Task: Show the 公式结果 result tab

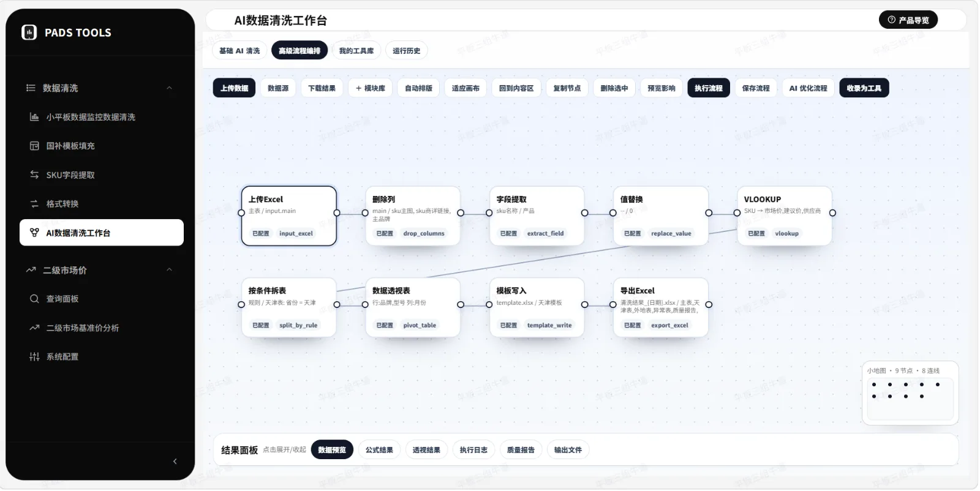Action: click(379, 450)
